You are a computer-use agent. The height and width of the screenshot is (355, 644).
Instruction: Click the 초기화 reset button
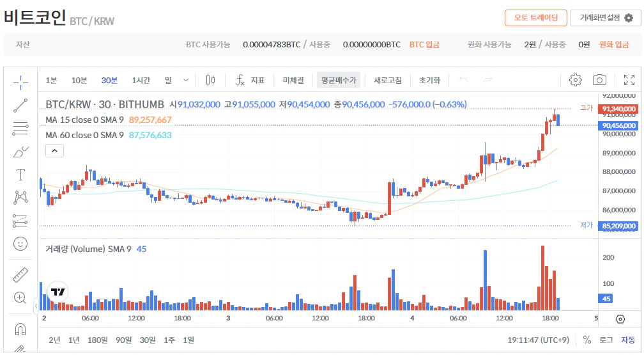429,80
